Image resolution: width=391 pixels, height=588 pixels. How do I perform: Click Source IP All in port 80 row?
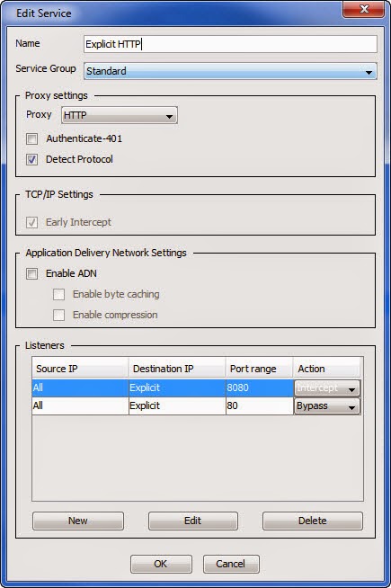point(80,405)
